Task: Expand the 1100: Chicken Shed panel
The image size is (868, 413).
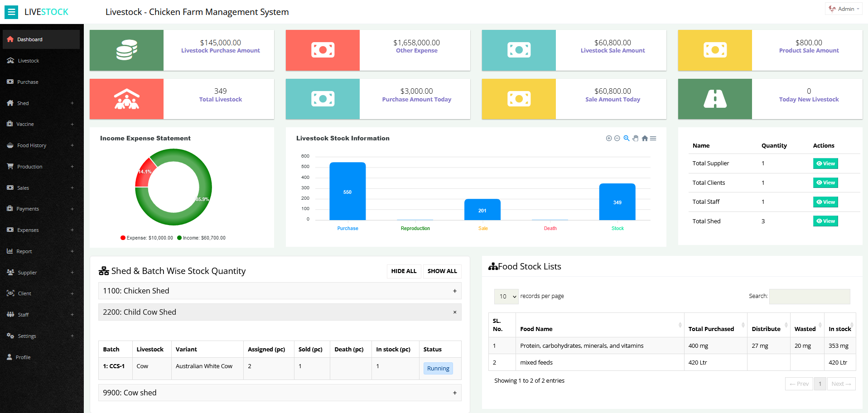Action: point(455,291)
